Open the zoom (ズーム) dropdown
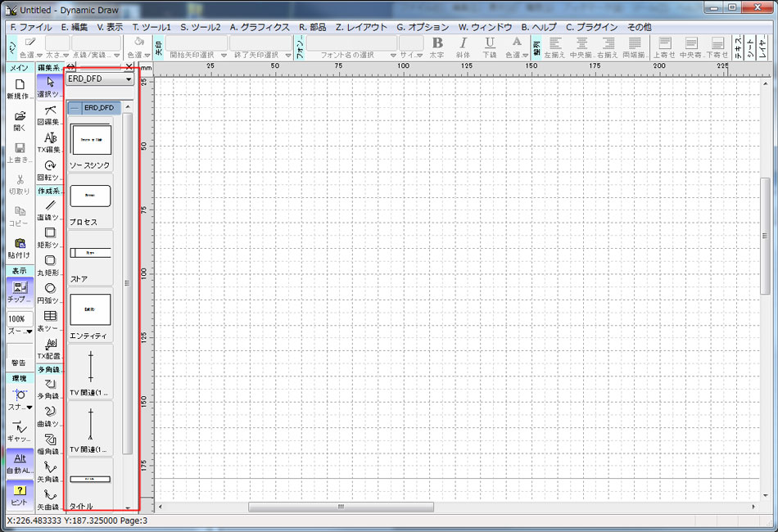The image size is (778, 532). (29, 331)
